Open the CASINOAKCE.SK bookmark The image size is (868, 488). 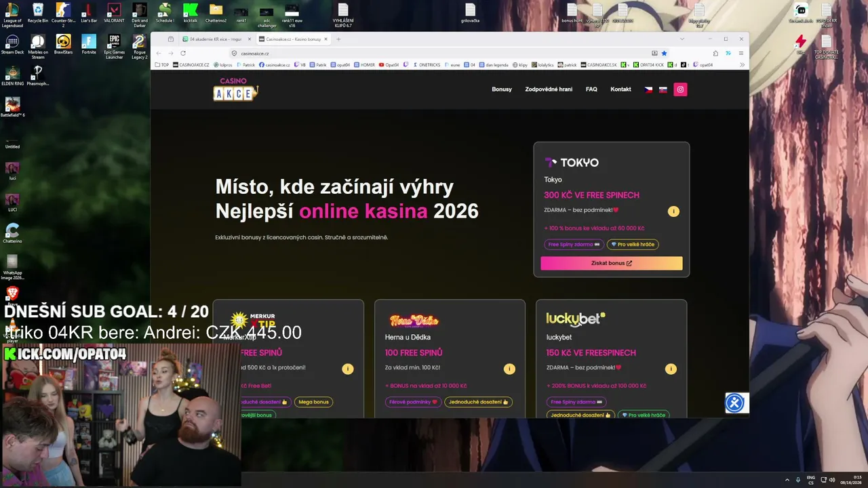(x=599, y=65)
